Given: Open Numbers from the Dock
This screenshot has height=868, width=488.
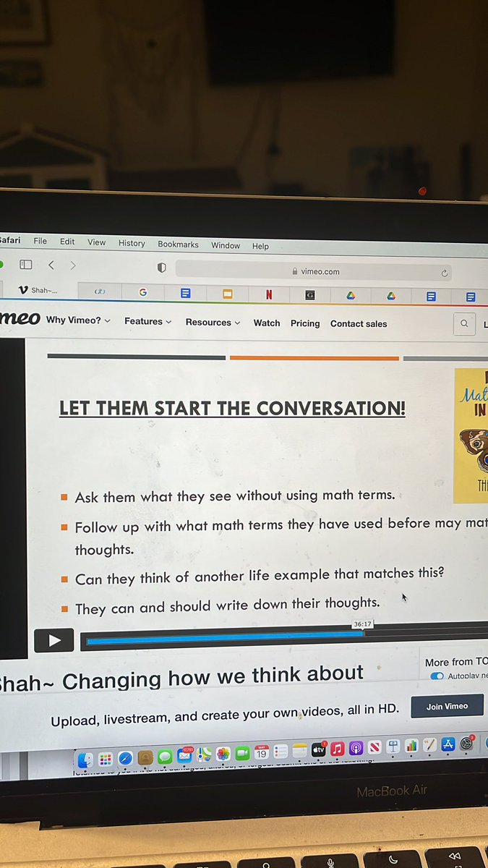Looking at the screenshot, I should (x=411, y=746).
